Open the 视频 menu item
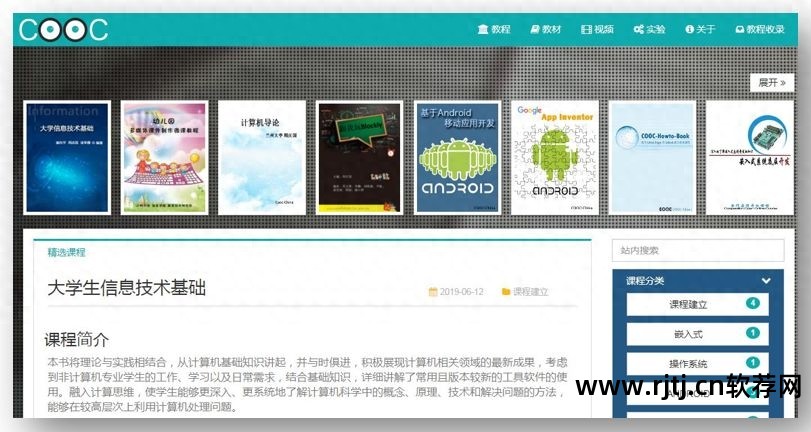811x432 pixels. 597,29
